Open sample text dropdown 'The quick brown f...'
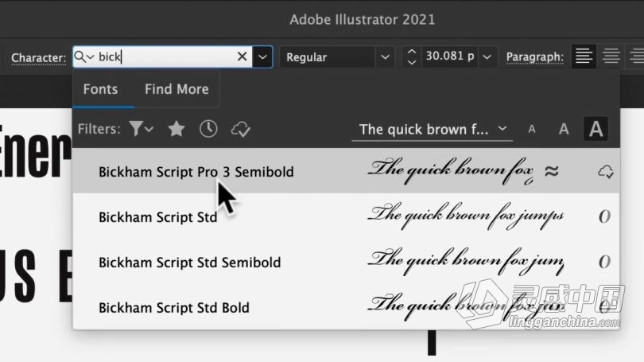The height and width of the screenshot is (362, 644). tap(433, 130)
